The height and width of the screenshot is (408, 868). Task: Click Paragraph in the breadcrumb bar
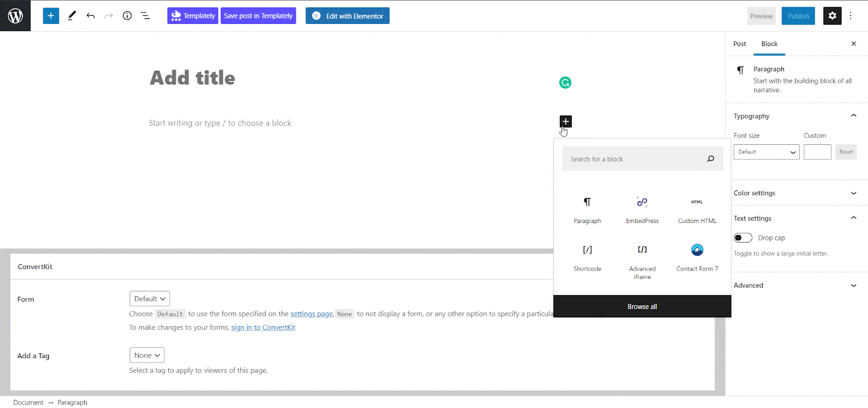pos(72,403)
